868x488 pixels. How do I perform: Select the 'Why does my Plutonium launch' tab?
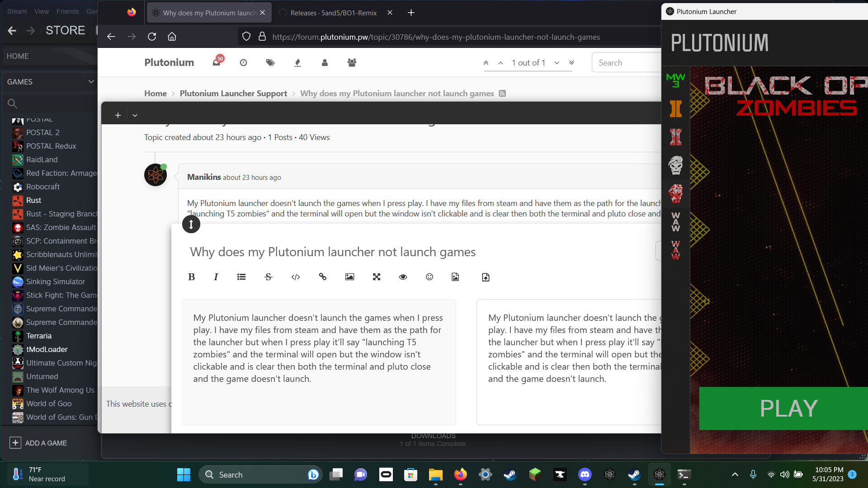coord(209,13)
